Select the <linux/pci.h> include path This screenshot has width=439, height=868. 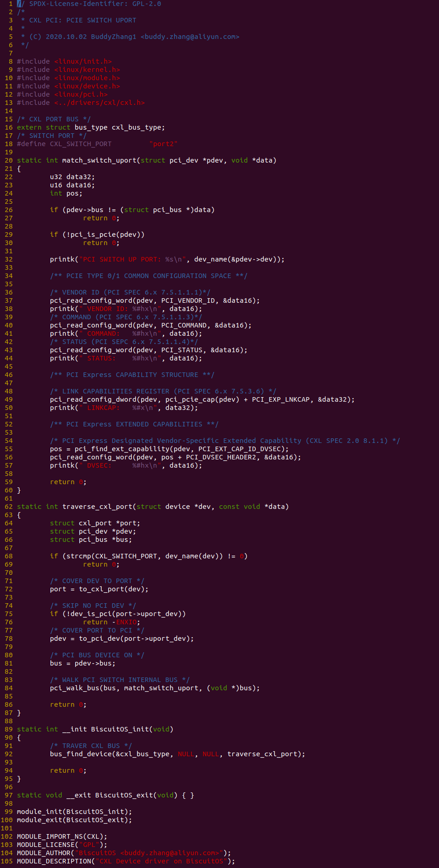(x=81, y=94)
